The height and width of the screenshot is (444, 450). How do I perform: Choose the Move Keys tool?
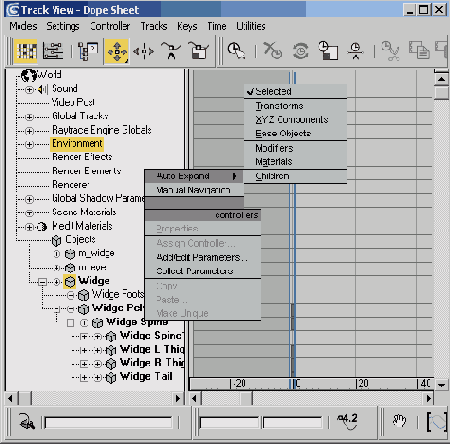pyautogui.click(x=116, y=51)
